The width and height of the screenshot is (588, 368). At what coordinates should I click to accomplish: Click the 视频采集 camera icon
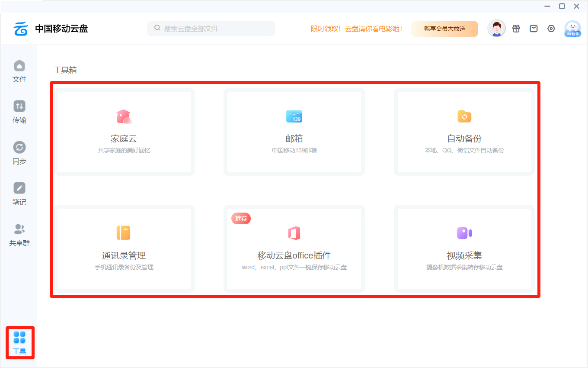[x=464, y=233]
